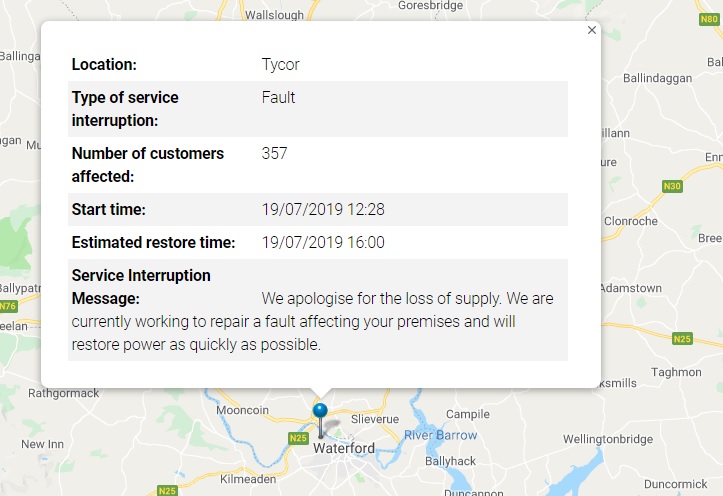
Task: Click the start time 19/07/2019 12:28
Action: 323,209
